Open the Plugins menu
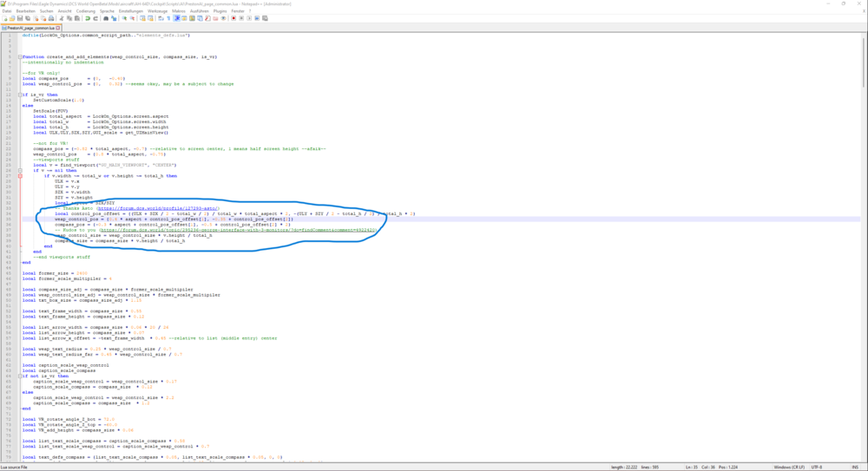The height and width of the screenshot is (471, 868). click(x=220, y=11)
